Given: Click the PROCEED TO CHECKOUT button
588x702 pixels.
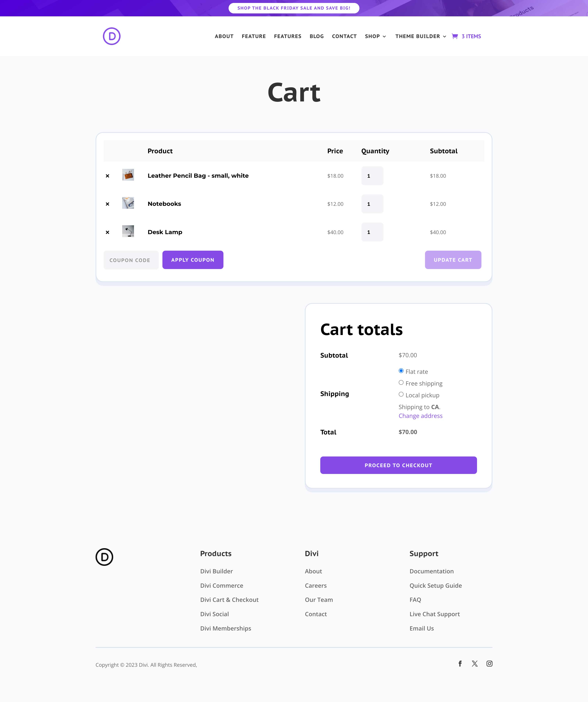Looking at the screenshot, I should click(x=398, y=465).
